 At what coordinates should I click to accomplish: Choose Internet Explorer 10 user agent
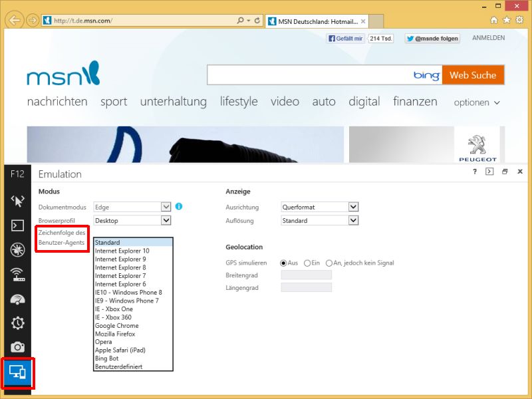pyautogui.click(x=134, y=251)
